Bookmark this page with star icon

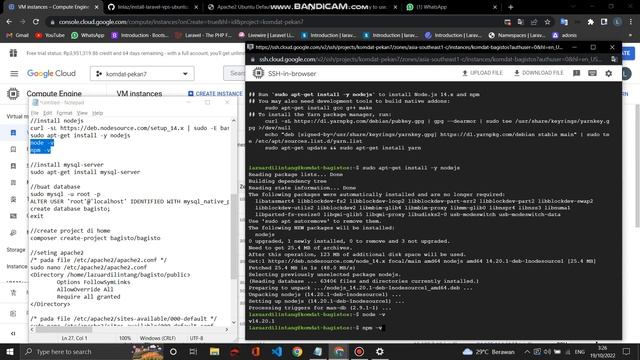click(547, 22)
